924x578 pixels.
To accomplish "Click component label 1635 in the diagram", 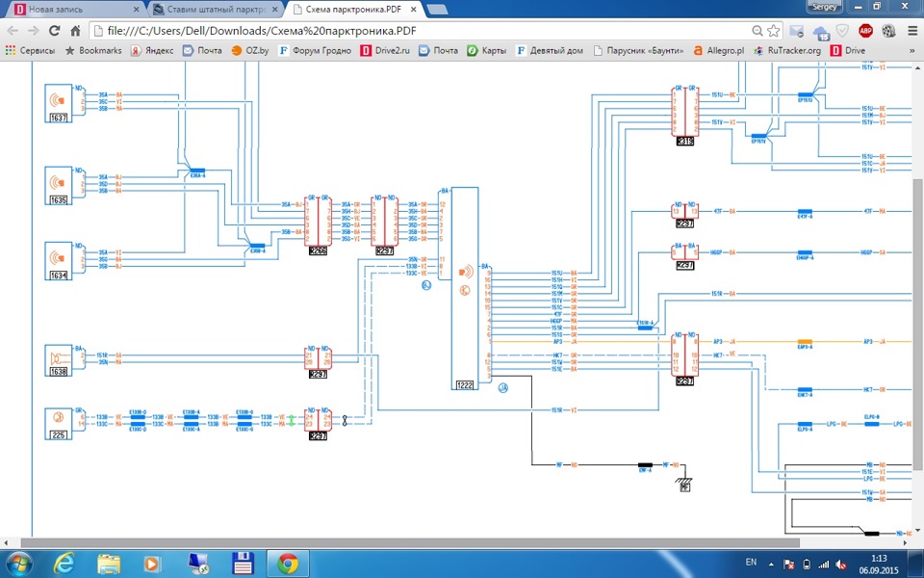I will pyautogui.click(x=59, y=200).
